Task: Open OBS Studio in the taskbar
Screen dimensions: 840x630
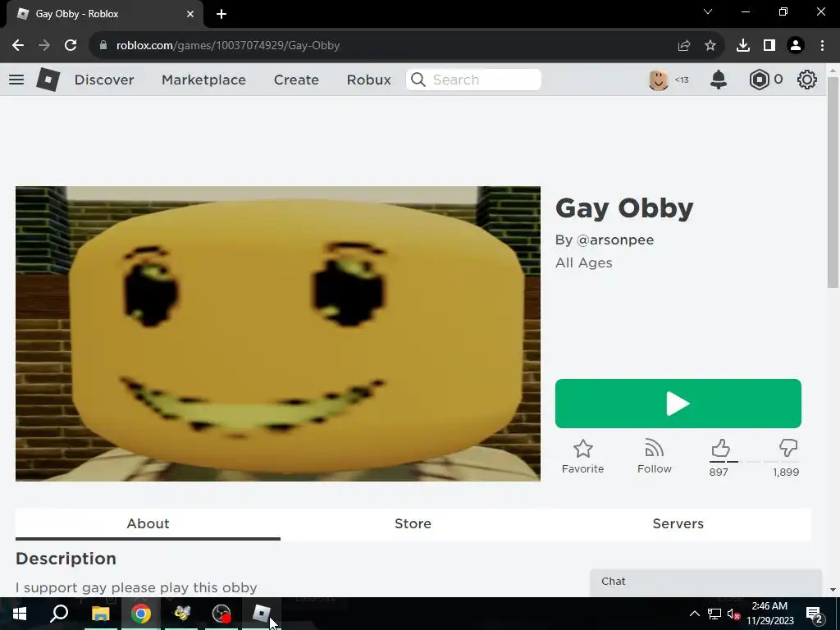Action: click(x=221, y=614)
